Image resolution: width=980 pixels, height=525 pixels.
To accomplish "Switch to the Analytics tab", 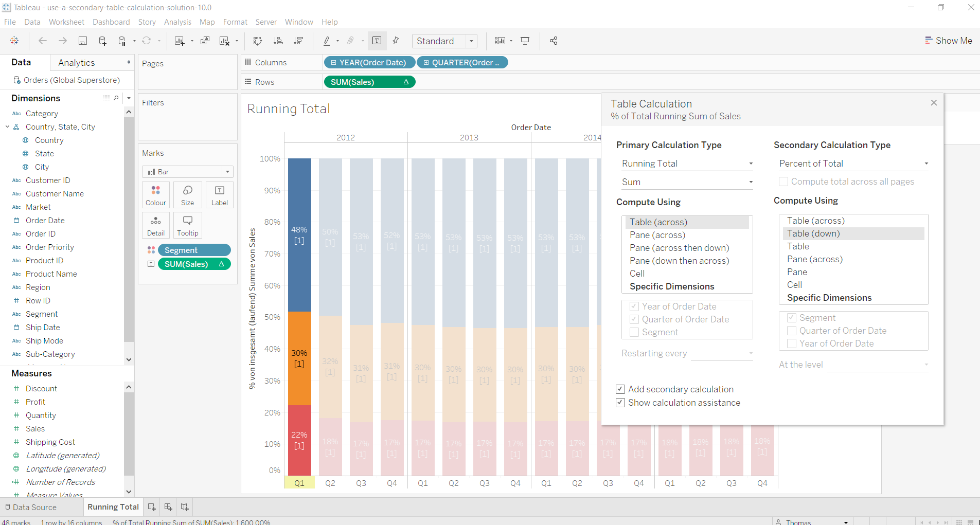I will (x=76, y=62).
